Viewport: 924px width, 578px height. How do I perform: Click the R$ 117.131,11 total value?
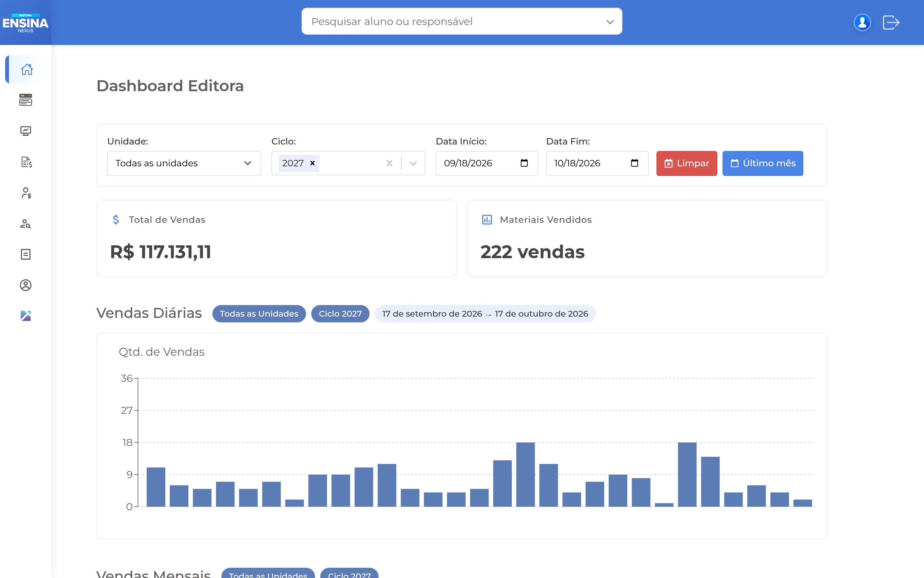pyautogui.click(x=160, y=252)
